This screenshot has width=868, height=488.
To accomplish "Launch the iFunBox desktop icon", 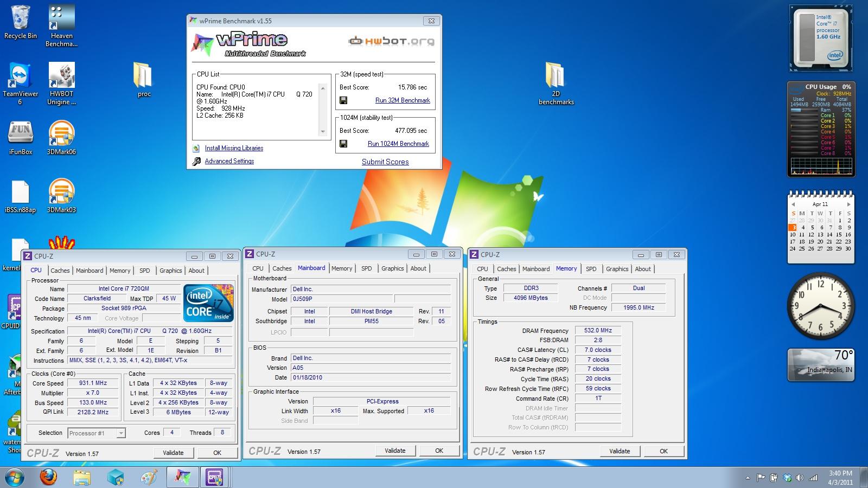I will 21,138.
